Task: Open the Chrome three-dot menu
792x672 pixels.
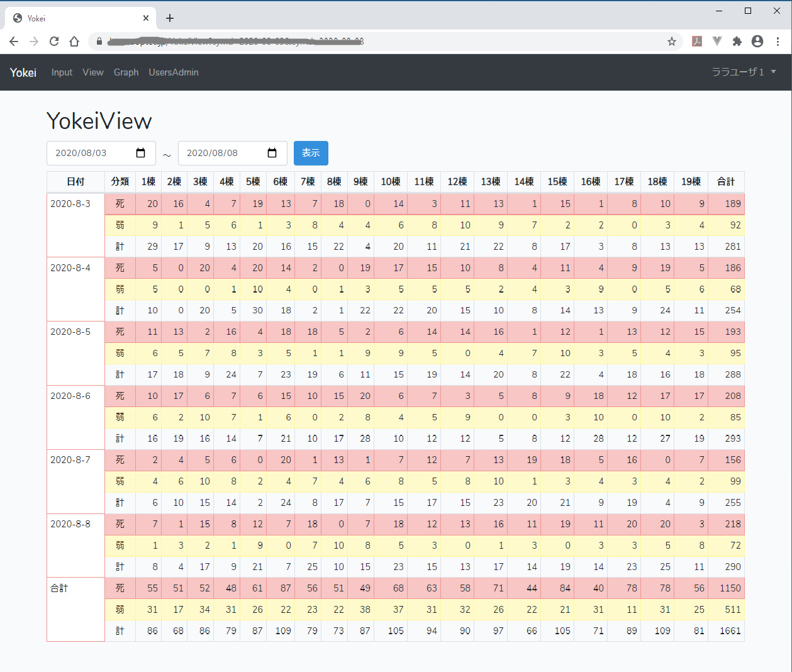Action: pyautogui.click(x=778, y=42)
